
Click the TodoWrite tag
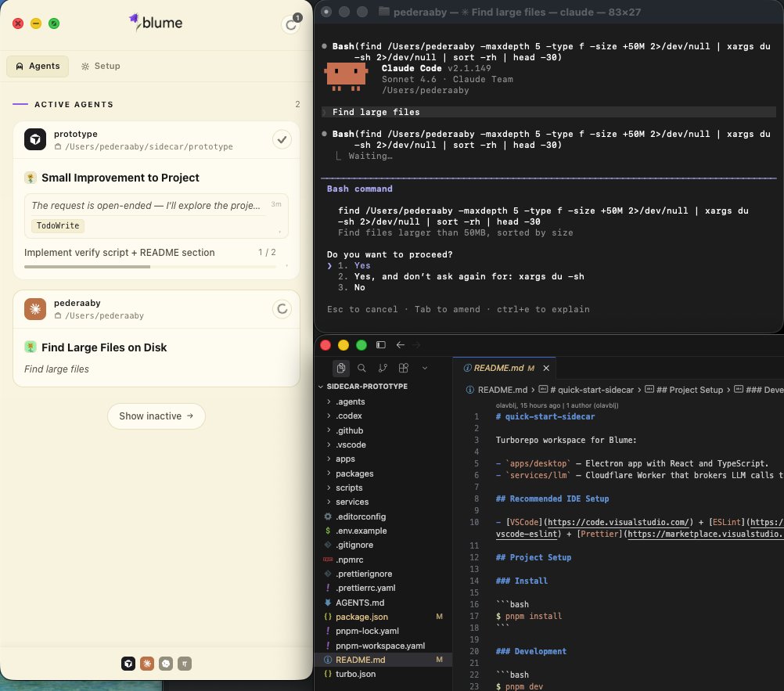point(57,225)
